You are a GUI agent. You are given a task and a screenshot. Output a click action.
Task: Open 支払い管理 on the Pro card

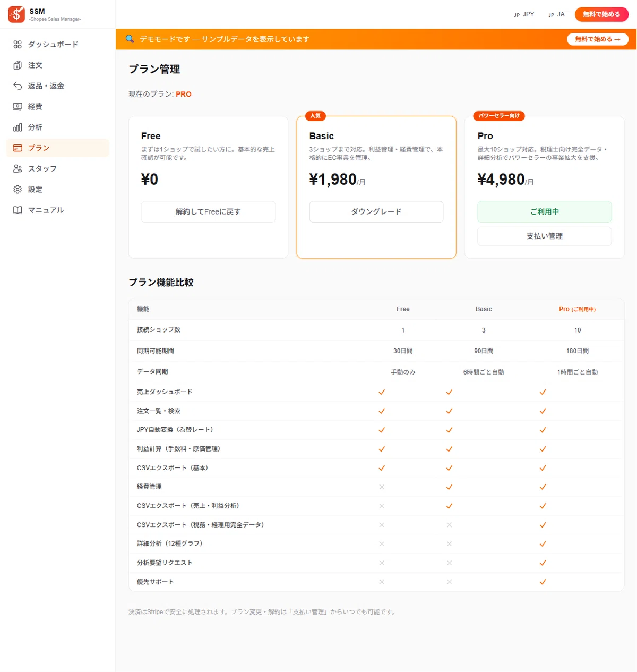[x=545, y=236]
